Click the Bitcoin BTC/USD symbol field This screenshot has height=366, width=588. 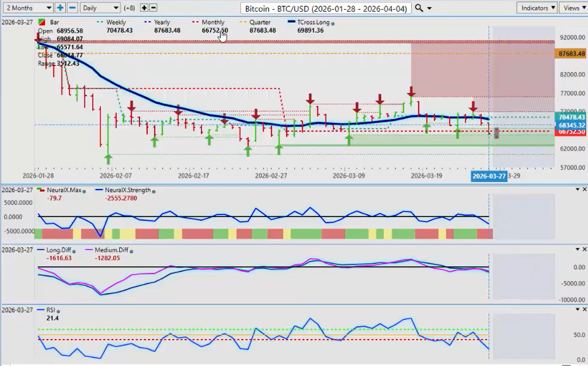pyautogui.click(x=326, y=8)
